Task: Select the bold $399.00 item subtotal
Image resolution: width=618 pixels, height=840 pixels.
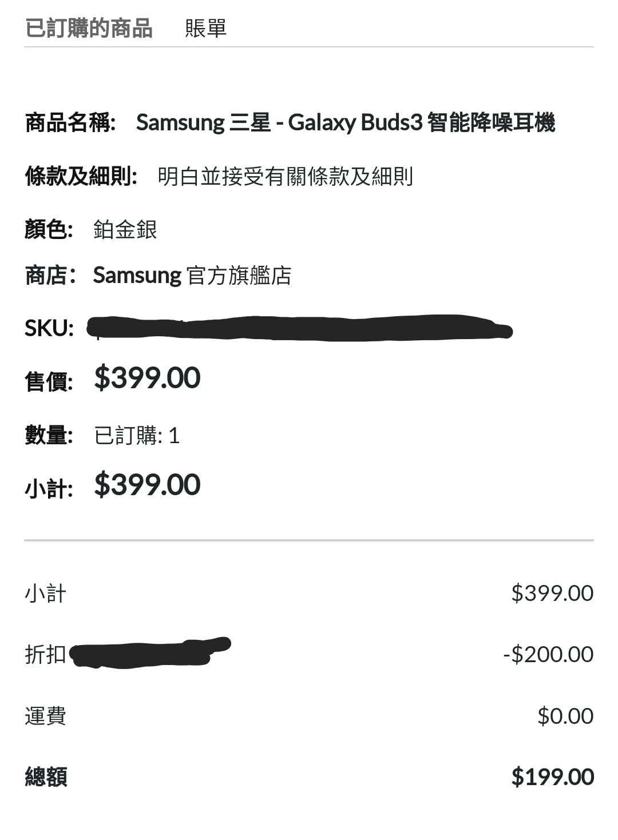Action: tap(148, 484)
